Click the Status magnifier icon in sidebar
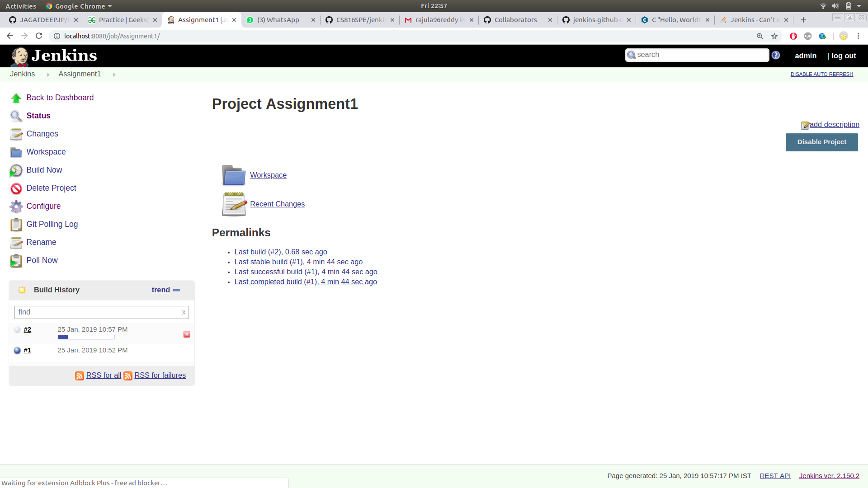 point(16,116)
